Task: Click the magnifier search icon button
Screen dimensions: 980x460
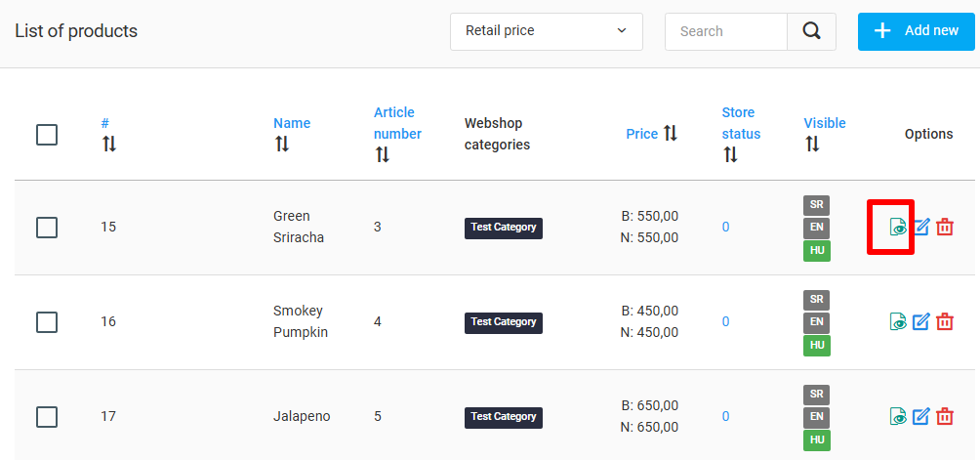Action: point(811,31)
